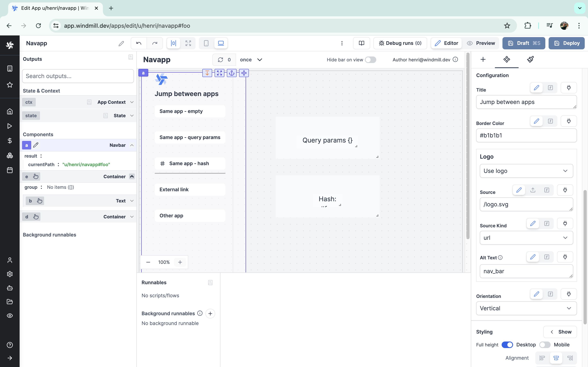
Task: Click the Deploy button
Action: tap(566, 43)
